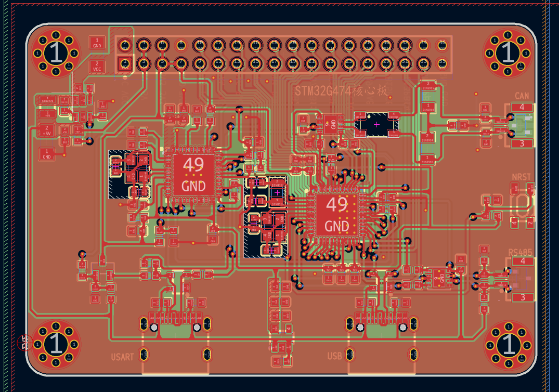
Task: Click the top-right mounting hole center
Action: pos(508,53)
